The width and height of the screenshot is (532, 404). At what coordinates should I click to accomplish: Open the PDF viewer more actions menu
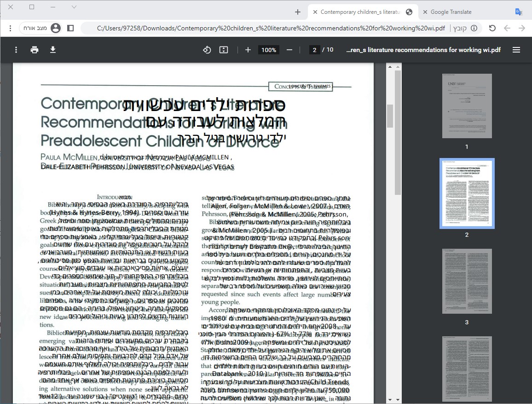tap(16, 50)
